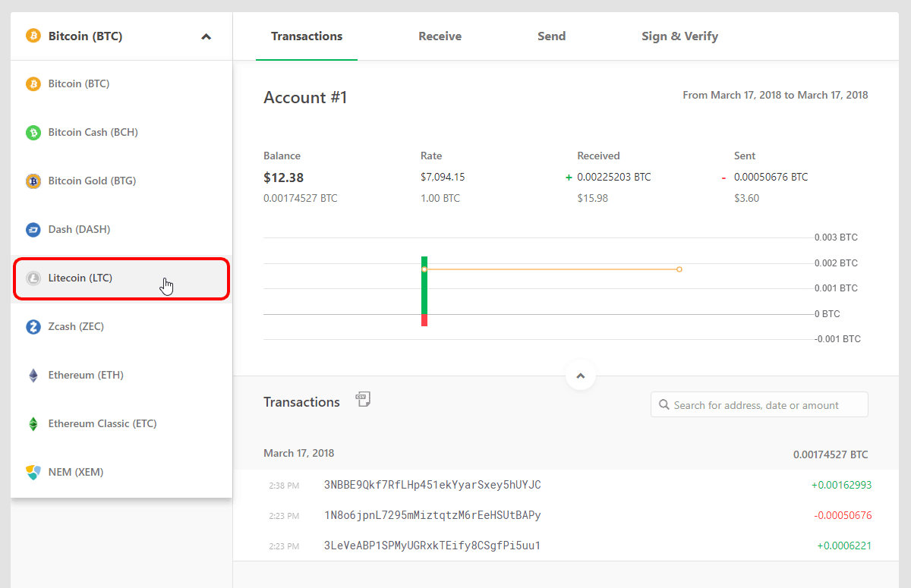
Task: Click the 2:38 PM transaction time
Action: click(x=284, y=486)
